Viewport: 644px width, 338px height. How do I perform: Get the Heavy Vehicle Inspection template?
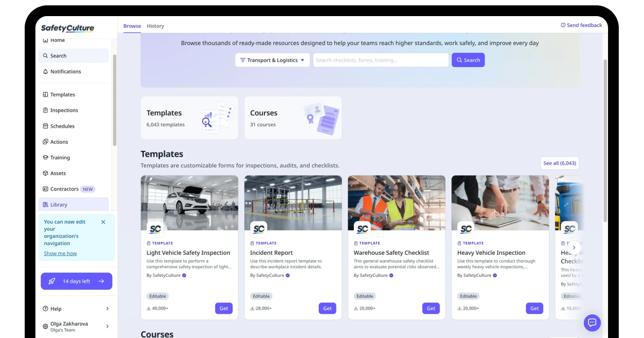click(535, 308)
